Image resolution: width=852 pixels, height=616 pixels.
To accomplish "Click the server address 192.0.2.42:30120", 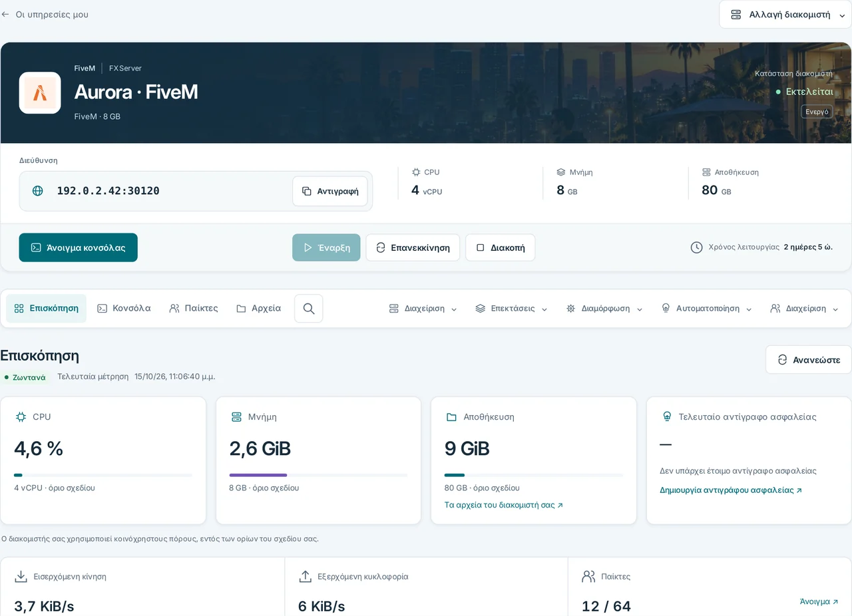I will (x=108, y=191).
